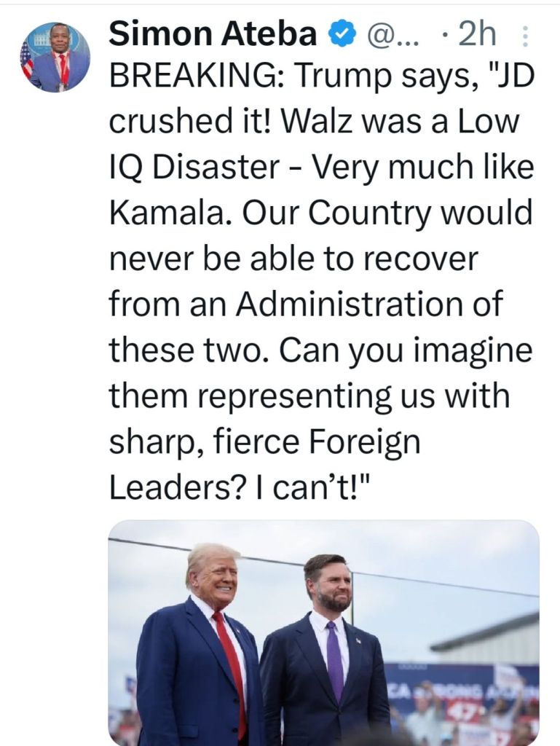Open the three-dot more options menu
The image size is (560, 746).
[x=527, y=35]
